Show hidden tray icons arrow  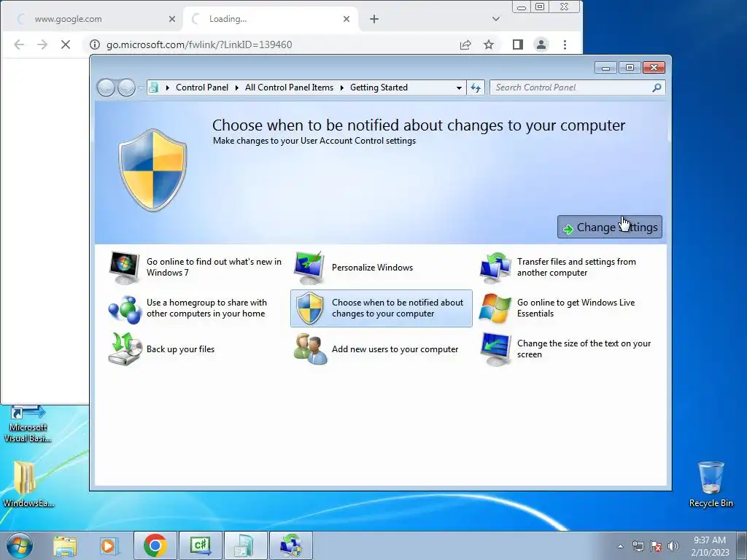620,546
